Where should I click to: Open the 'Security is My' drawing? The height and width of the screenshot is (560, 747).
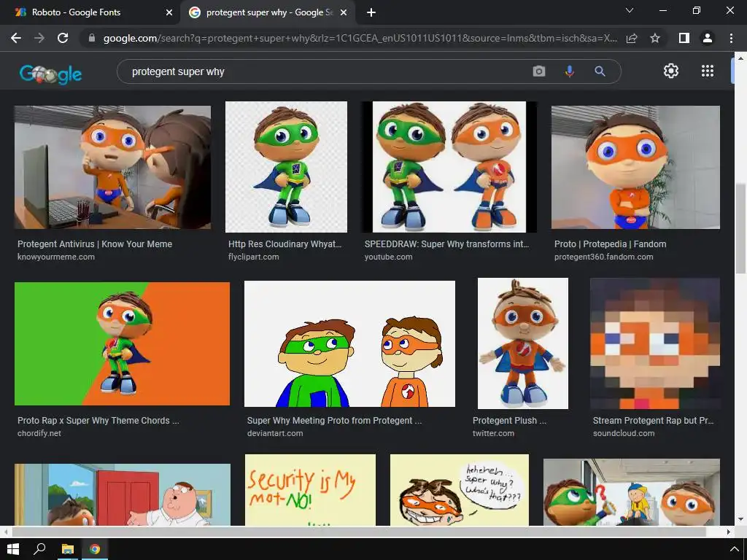pos(310,490)
